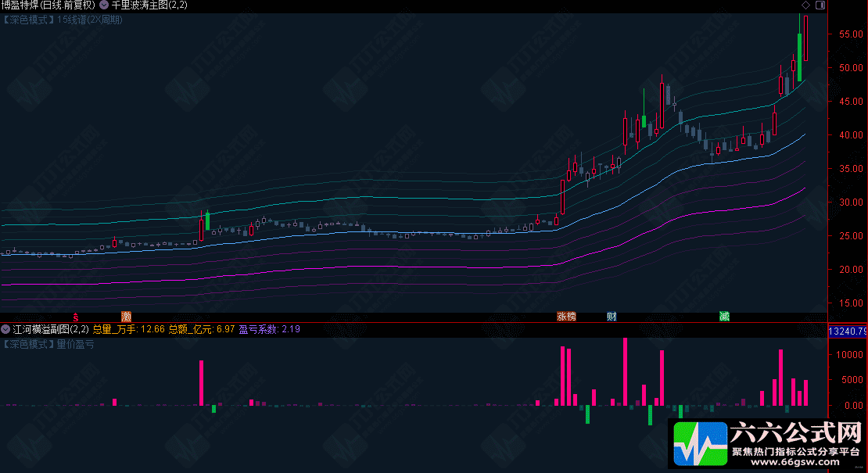The image size is (868, 473).
Task: Click the 总量_万手: 12.66 value
Action: [x=128, y=329]
